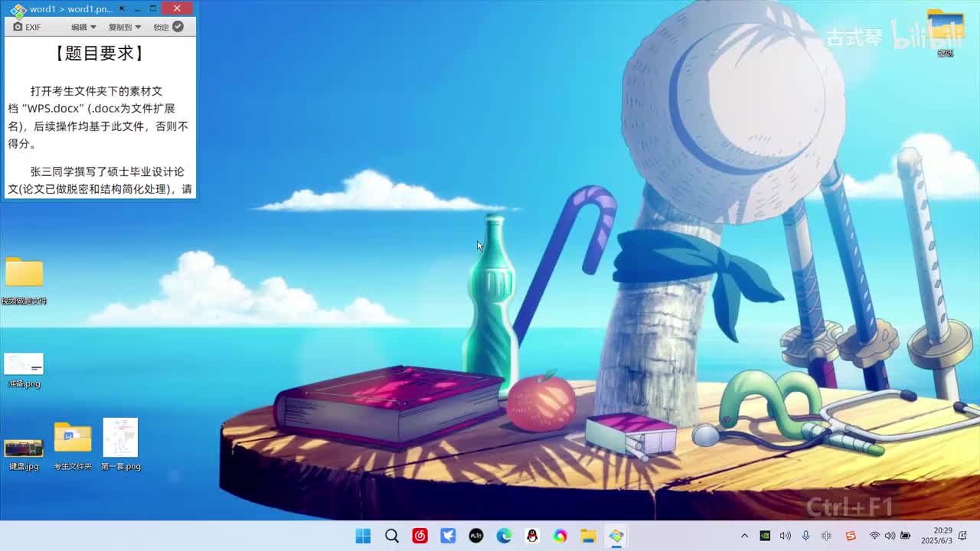Open QQ penguin app from taskbar
This screenshot has height=551, width=980.
tap(532, 536)
